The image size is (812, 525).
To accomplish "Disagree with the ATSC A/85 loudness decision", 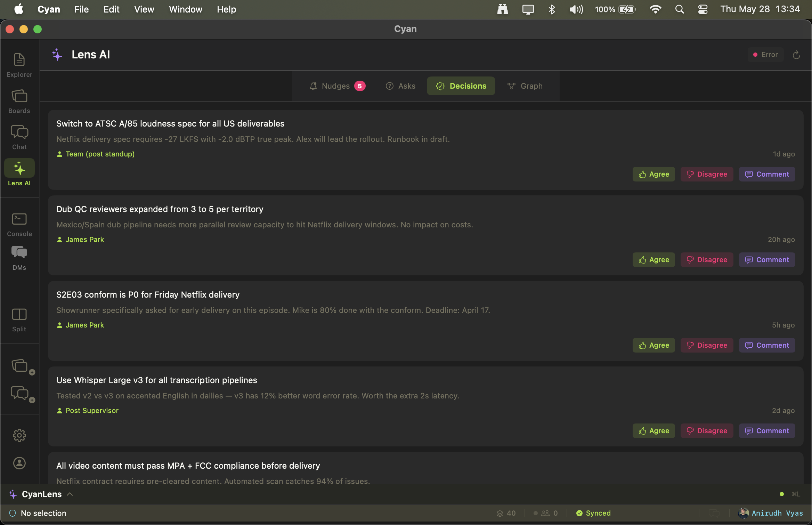I will click(707, 174).
